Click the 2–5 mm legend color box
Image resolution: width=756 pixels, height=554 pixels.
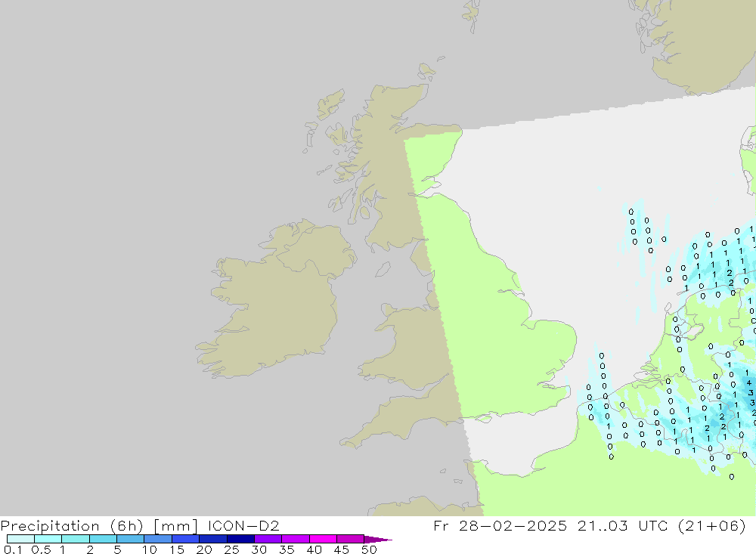pos(103,539)
